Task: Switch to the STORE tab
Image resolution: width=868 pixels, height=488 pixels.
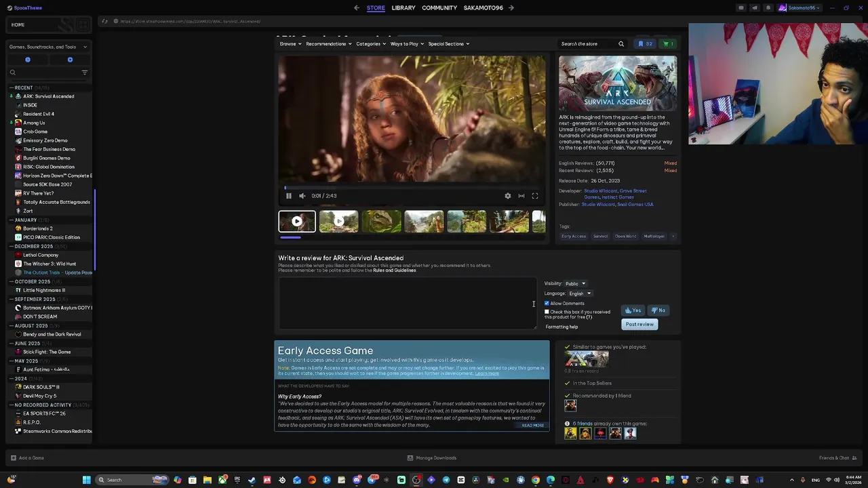Action: [x=376, y=8]
